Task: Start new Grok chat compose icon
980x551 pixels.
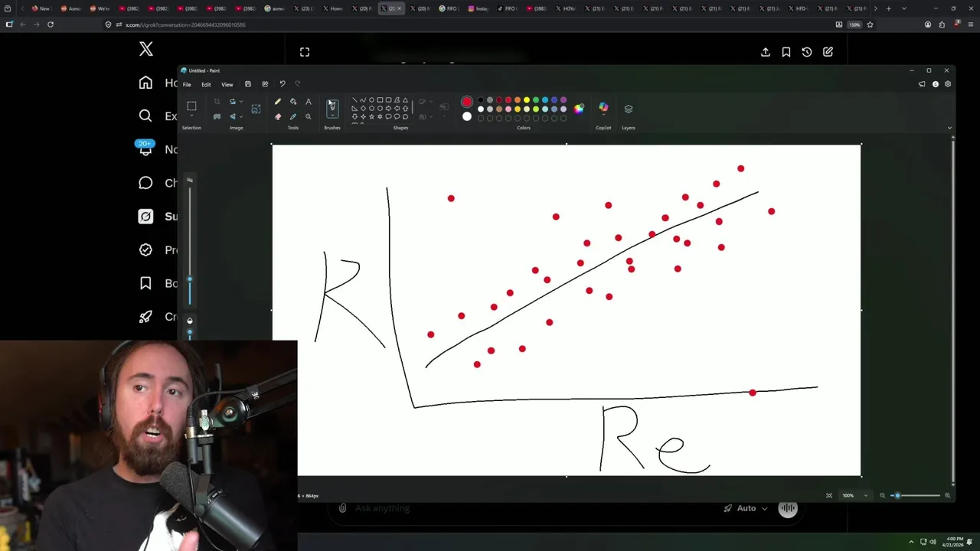Action: [828, 52]
